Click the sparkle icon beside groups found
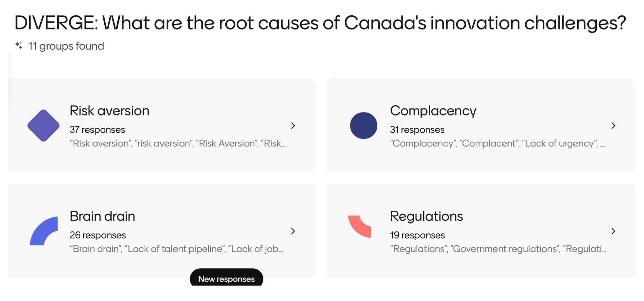Screen dimensions: 644x301 point(19,45)
